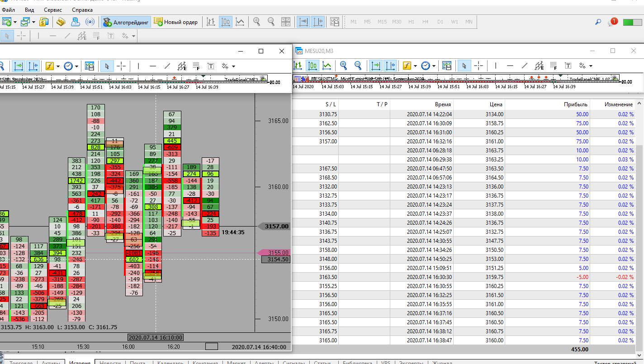Select Fibonacci tool in left chart window toolbar

point(196,66)
